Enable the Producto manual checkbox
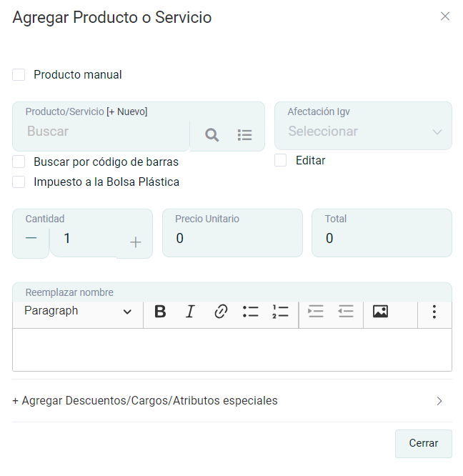Viewport: 463px width, 476px height. (x=19, y=74)
